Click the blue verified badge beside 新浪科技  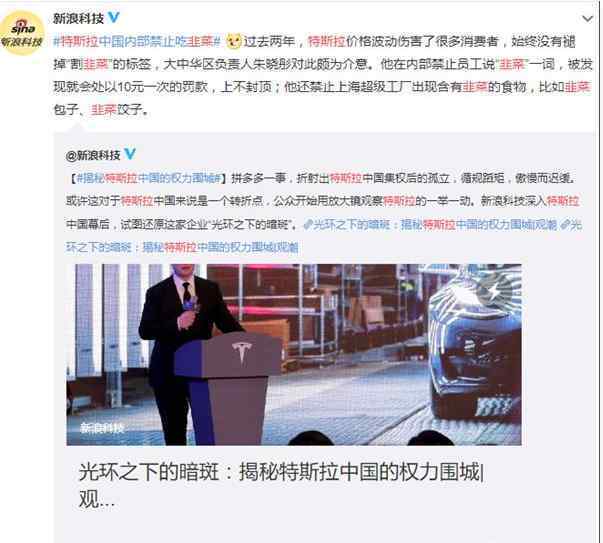113,18
